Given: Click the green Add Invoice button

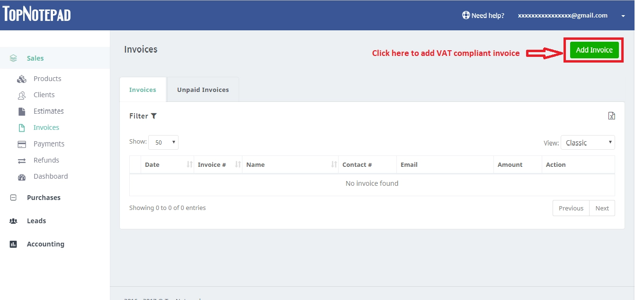Looking at the screenshot, I should click(594, 50).
